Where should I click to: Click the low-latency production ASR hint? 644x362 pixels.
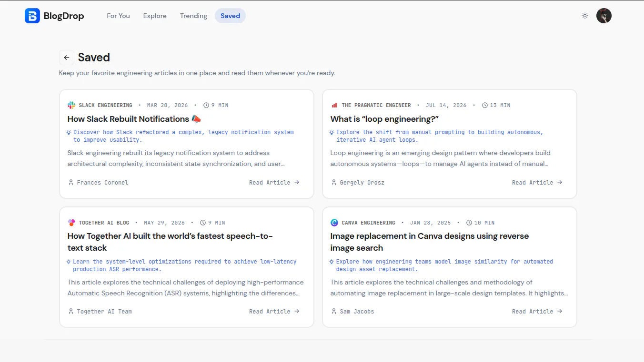pyautogui.click(x=185, y=265)
